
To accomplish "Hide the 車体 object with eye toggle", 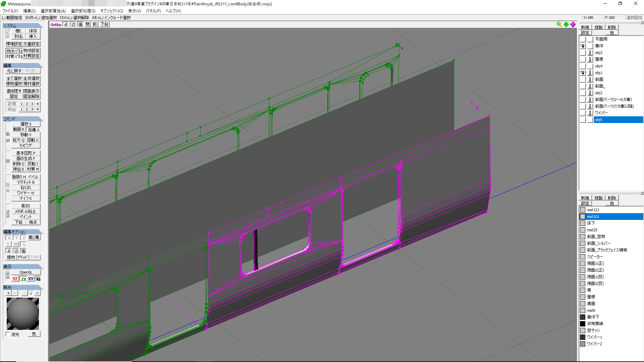I will coord(583,46).
